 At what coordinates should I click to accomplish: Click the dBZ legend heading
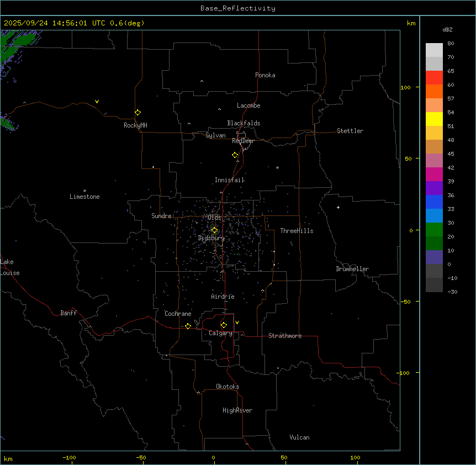[448, 29]
